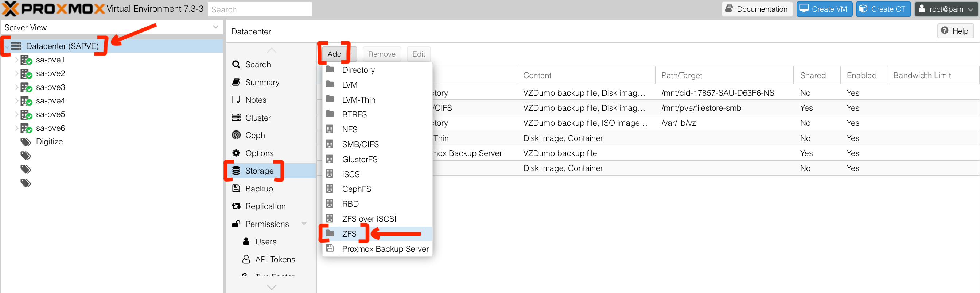Select ZFS from the Add storage menu
980x293 pixels.
[349, 233]
